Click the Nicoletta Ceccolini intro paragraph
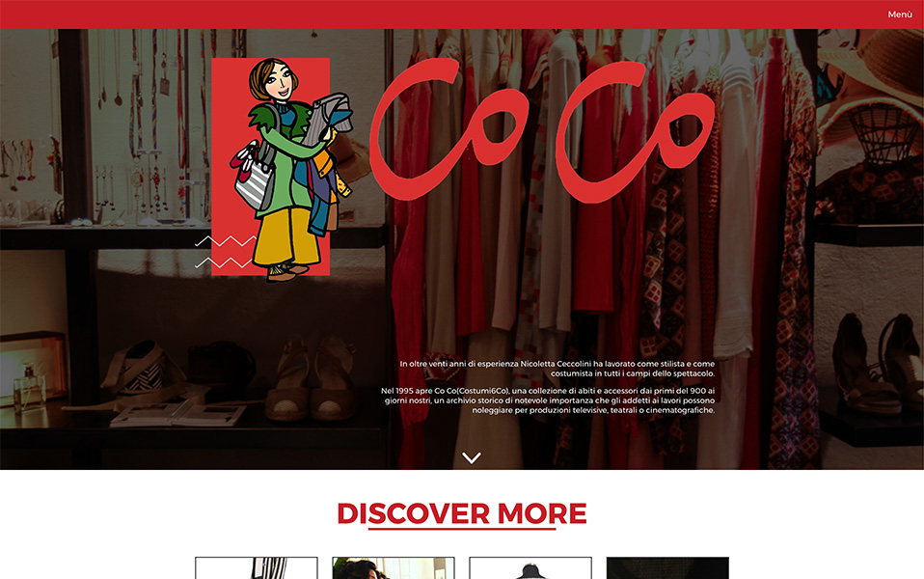 (557, 369)
